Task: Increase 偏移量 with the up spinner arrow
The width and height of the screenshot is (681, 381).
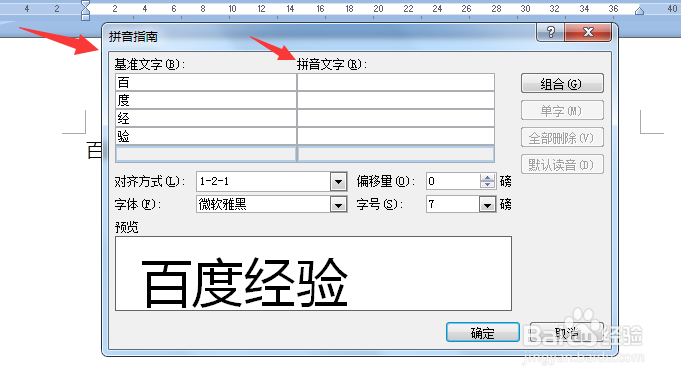Action: 487,177
